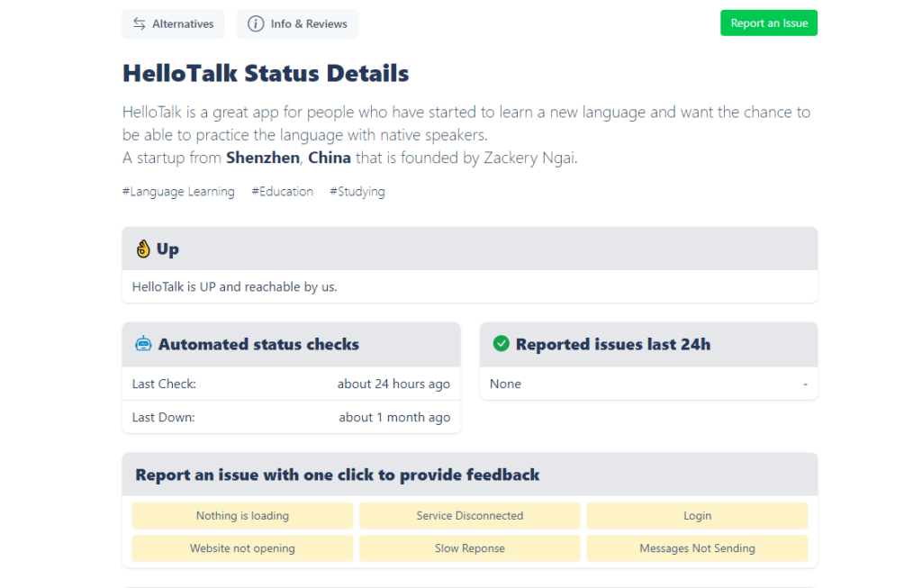Image resolution: width=922 pixels, height=588 pixels.
Task: Report 'Messages Not Sending' issue
Action: pos(698,548)
